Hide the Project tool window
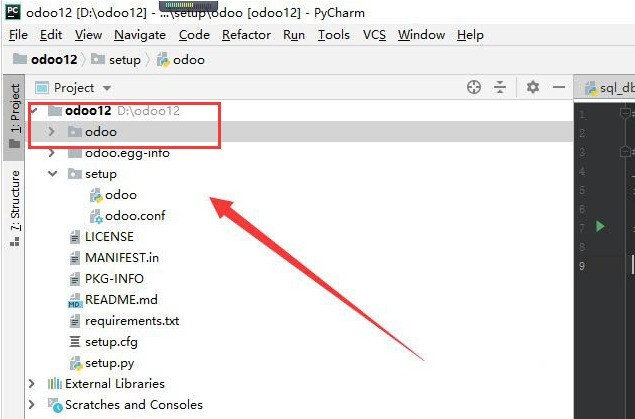The width and height of the screenshot is (635, 419). click(556, 88)
